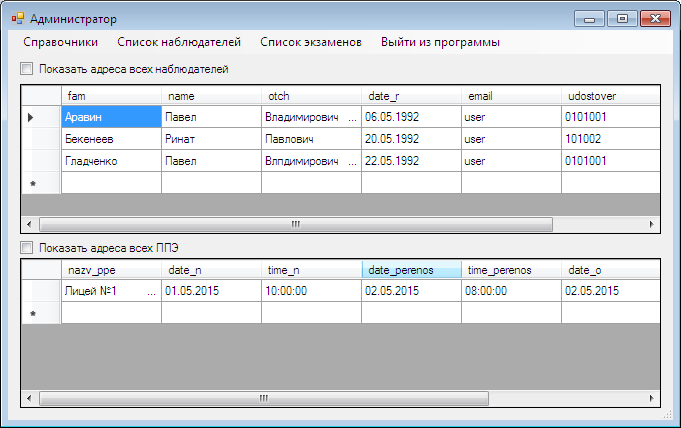Select Павел in Аравин row
681x428 pixels.
(x=211, y=117)
